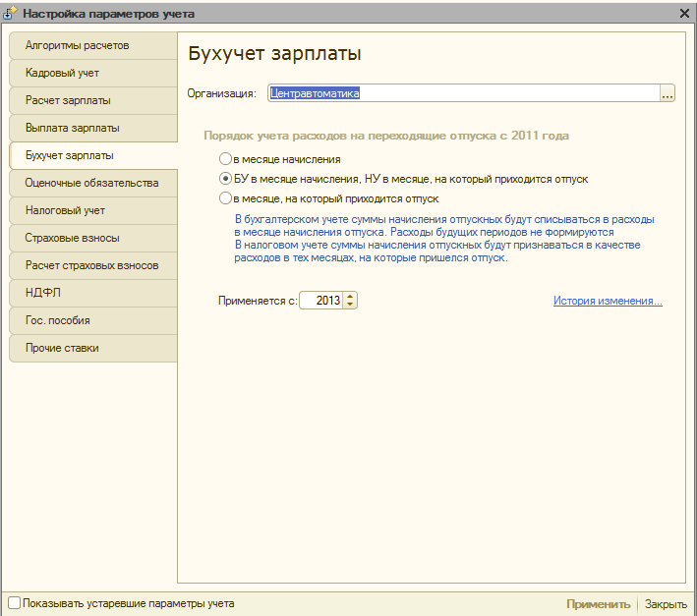
Task: Select 'БУ в месяце начисления, НУ' radio option
Action: pyautogui.click(x=225, y=179)
